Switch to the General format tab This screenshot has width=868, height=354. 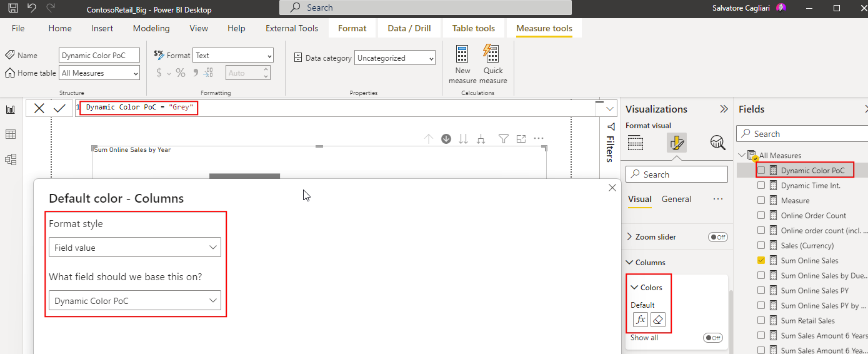click(676, 200)
